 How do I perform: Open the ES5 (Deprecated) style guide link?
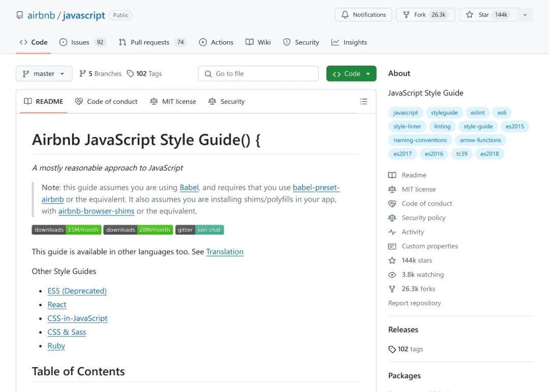[77, 291]
